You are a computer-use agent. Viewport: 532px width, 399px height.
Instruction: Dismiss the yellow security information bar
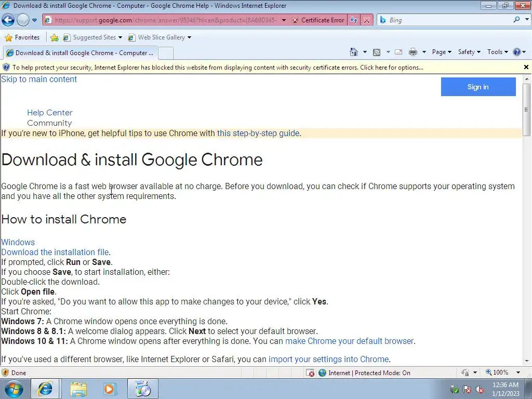click(526, 67)
